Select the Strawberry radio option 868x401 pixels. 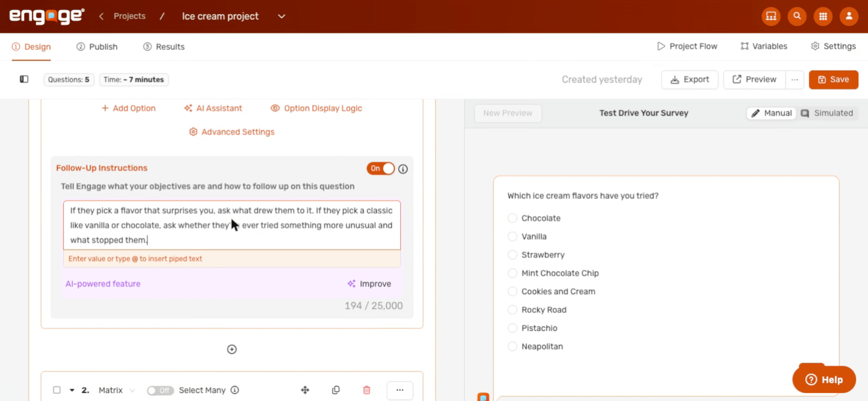coord(512,255)
